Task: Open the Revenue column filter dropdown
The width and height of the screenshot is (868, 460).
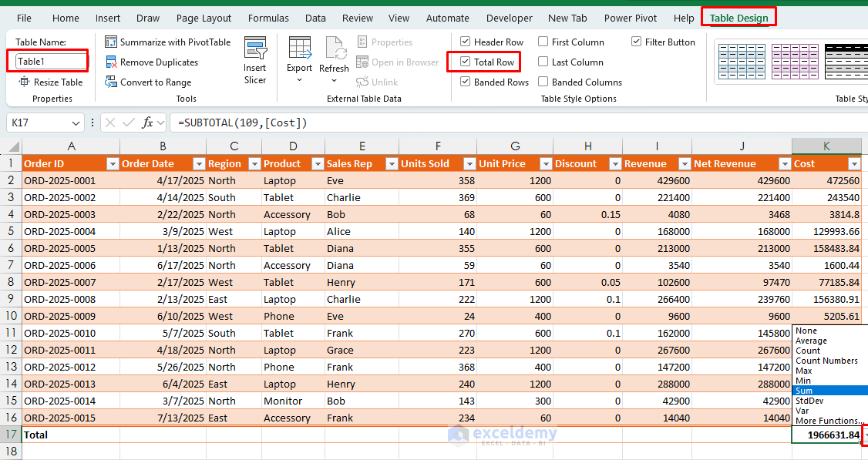Action: coord(685,164)
